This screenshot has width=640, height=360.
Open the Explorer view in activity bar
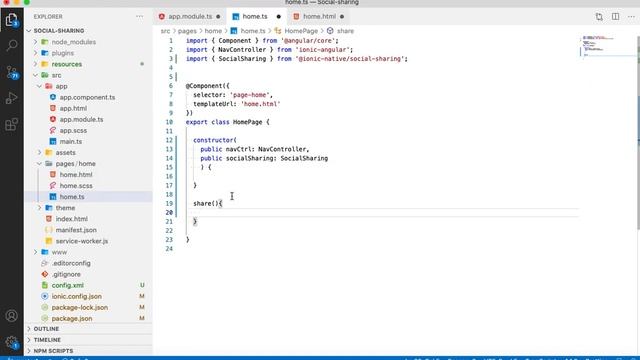tap(11, 20)
